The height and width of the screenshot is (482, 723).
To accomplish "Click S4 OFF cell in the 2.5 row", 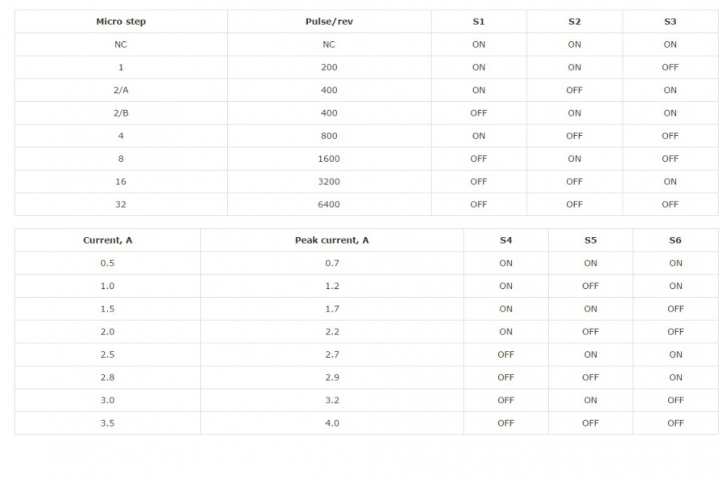I will (x=506, y=355).
